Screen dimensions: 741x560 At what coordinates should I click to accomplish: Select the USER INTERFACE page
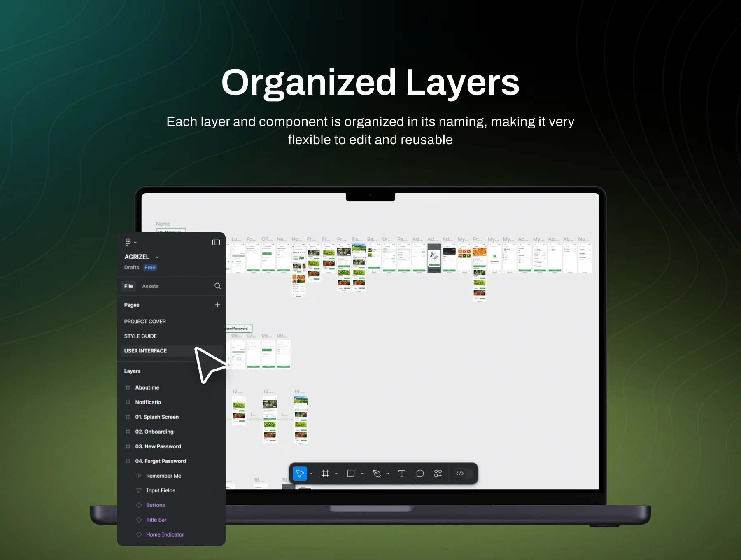click(x=171, y=351)
